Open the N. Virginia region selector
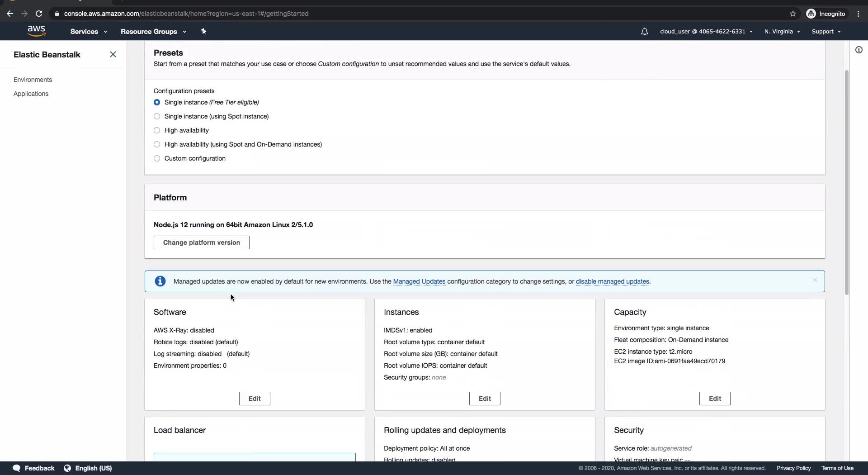This screenshot has height=475, width=868. tap(782, 31)
